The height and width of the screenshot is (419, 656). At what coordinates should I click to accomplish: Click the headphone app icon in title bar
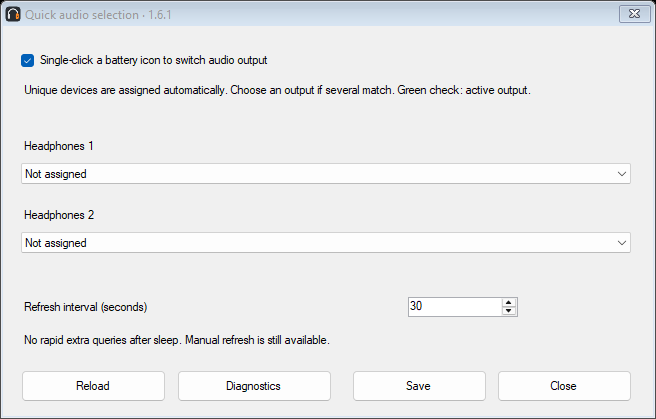pos(13,14)
